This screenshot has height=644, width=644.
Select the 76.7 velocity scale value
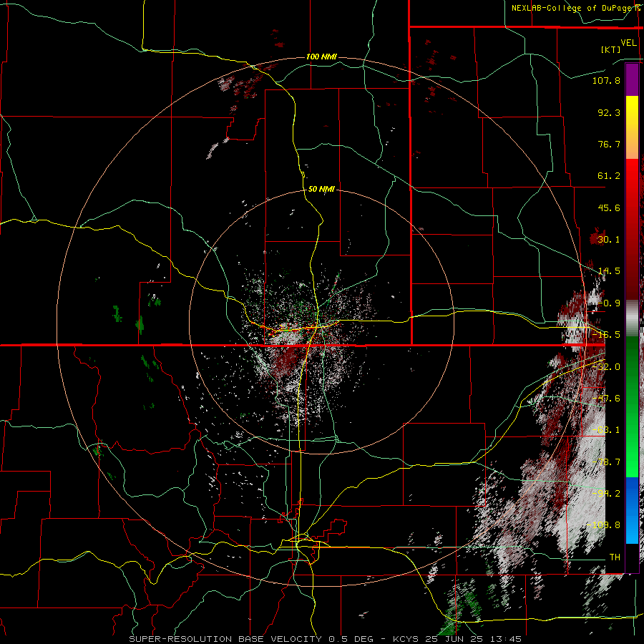pos(609,144)
